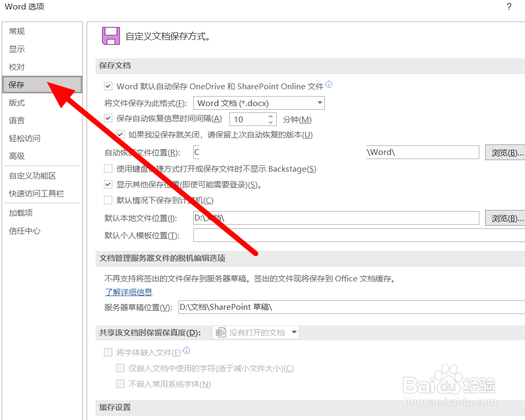Click the help question mark icon

509,7
